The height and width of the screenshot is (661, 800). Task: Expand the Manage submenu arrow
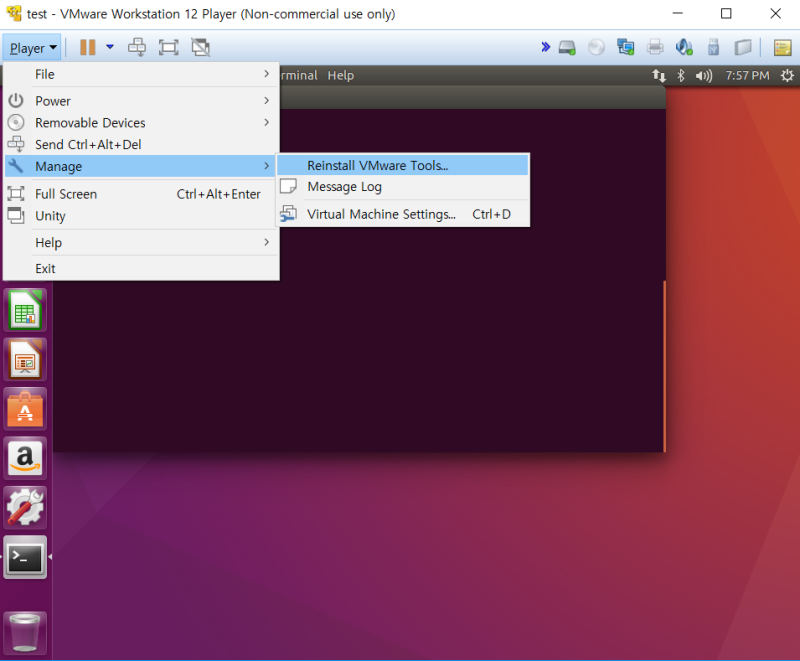[x=267, y=166]
